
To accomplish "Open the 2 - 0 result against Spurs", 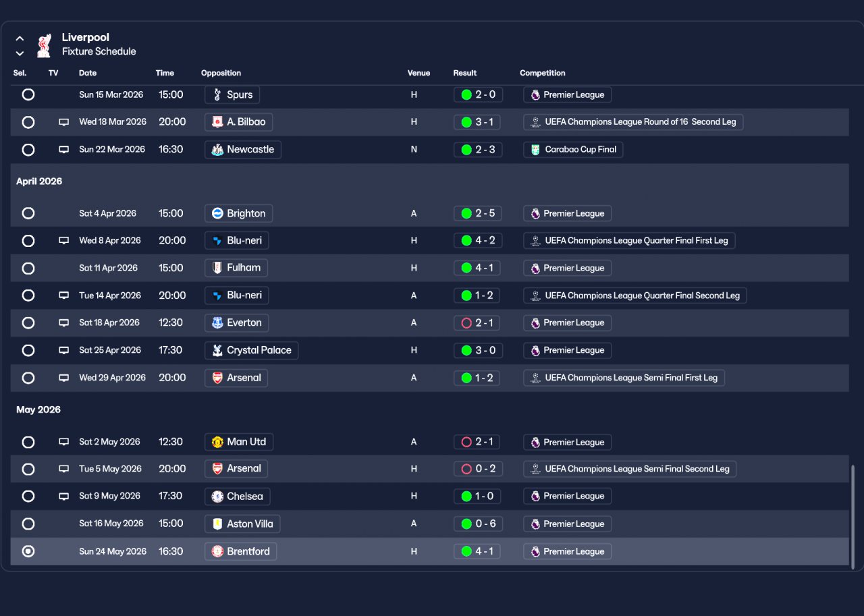I will pos(478,94).
